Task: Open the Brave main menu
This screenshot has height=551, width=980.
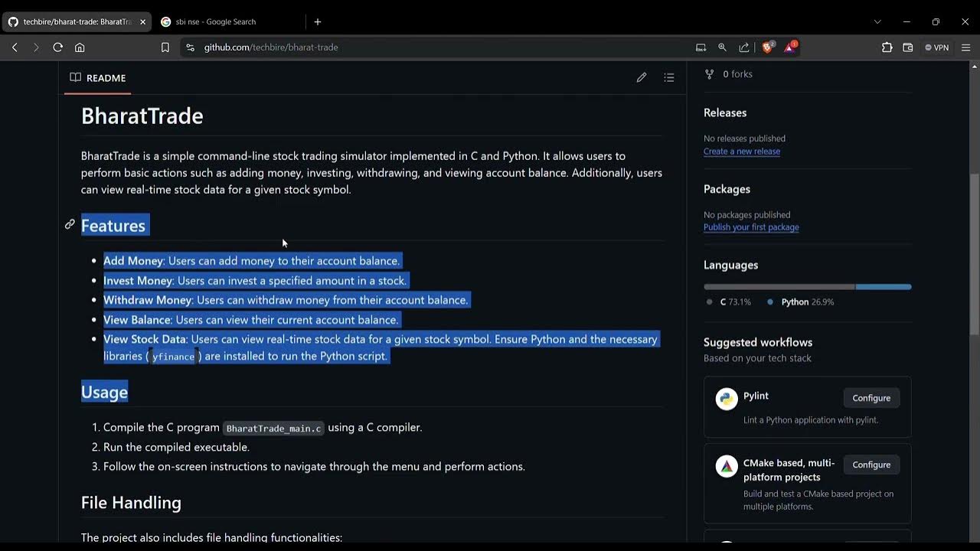Action: 965,47
